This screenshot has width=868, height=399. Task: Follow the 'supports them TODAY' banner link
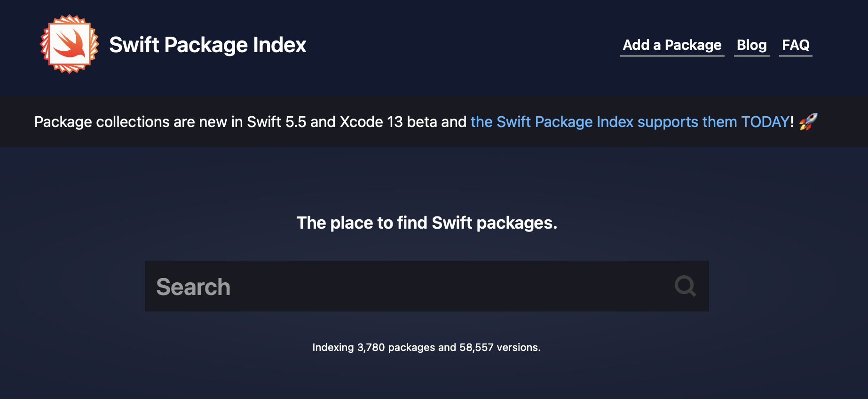(713, 122)
